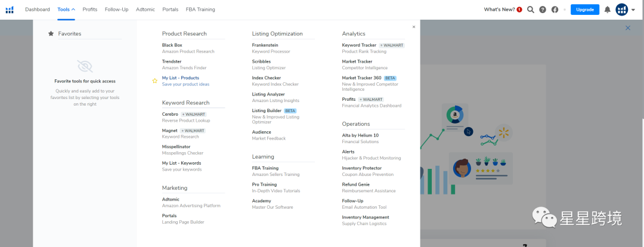Viewport: 644px width, 247px height.
Task: Click the Product Research heading
Action: 184,33
